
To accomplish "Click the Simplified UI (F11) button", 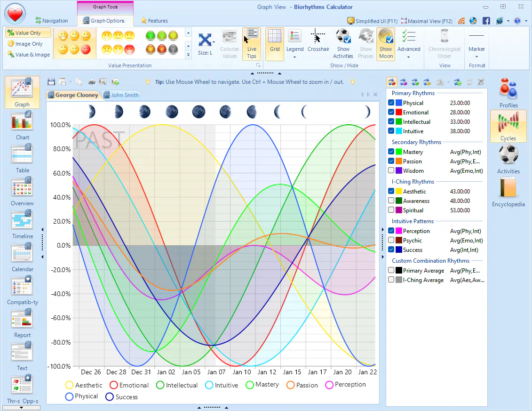I will coord(372,21).
